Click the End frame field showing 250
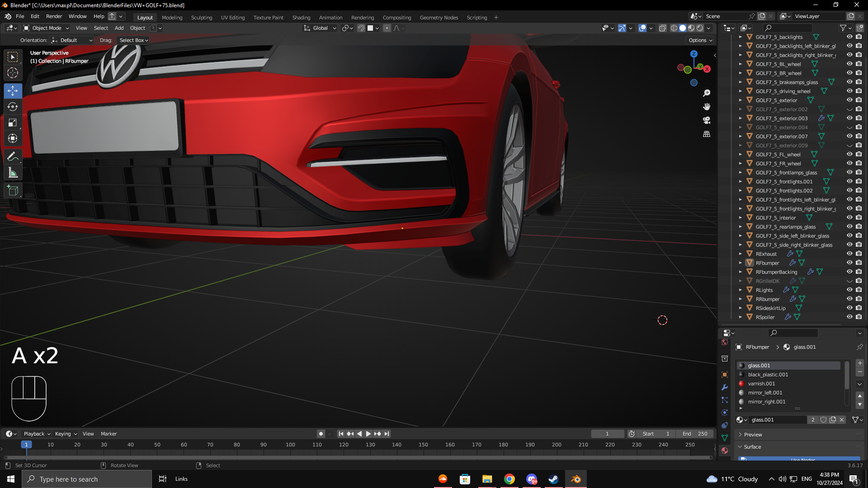The height and width of the screenshot is (488, 868). point(695,434)
